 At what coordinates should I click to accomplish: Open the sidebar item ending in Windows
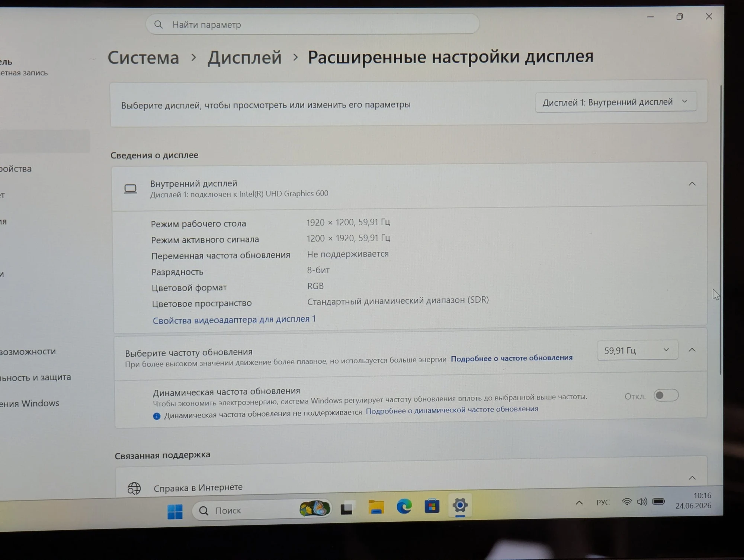[29, 403]
